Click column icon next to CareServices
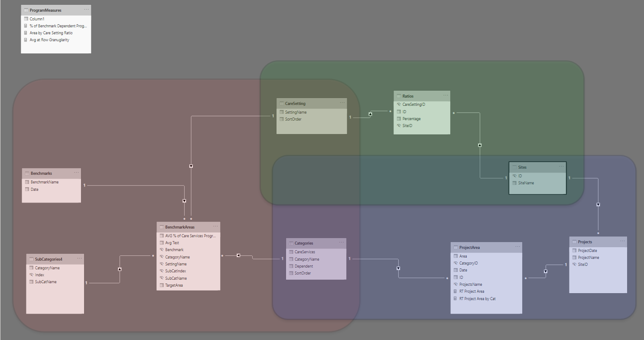Screen dimensions: 644x340 click(x=291, y=252)
